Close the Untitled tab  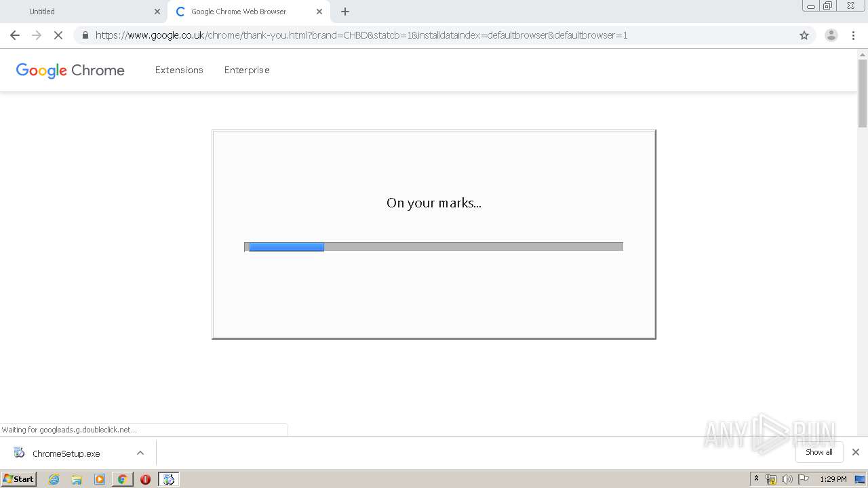157,12
